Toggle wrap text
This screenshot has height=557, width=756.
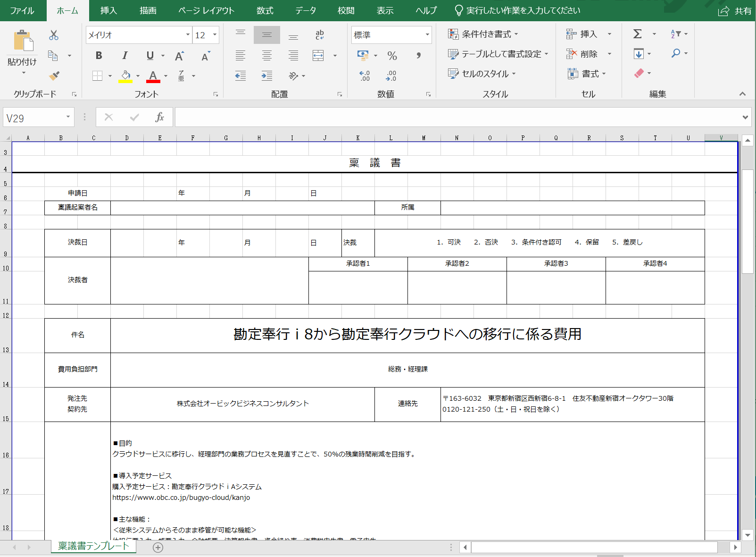click(x=320, y=34)
